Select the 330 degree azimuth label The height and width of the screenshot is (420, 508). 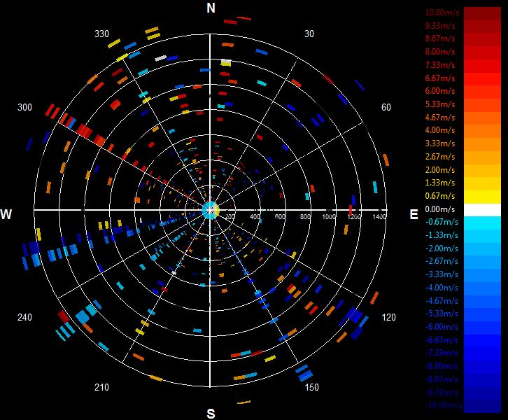(x=101, y=34)
